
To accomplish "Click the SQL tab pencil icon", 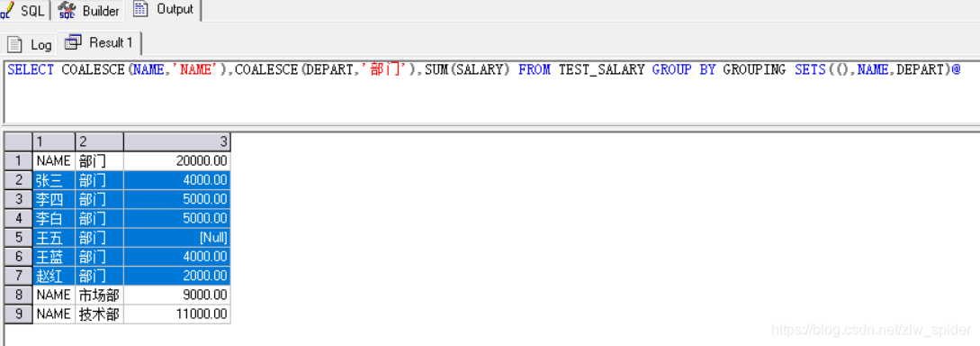I will coord(7,11).
